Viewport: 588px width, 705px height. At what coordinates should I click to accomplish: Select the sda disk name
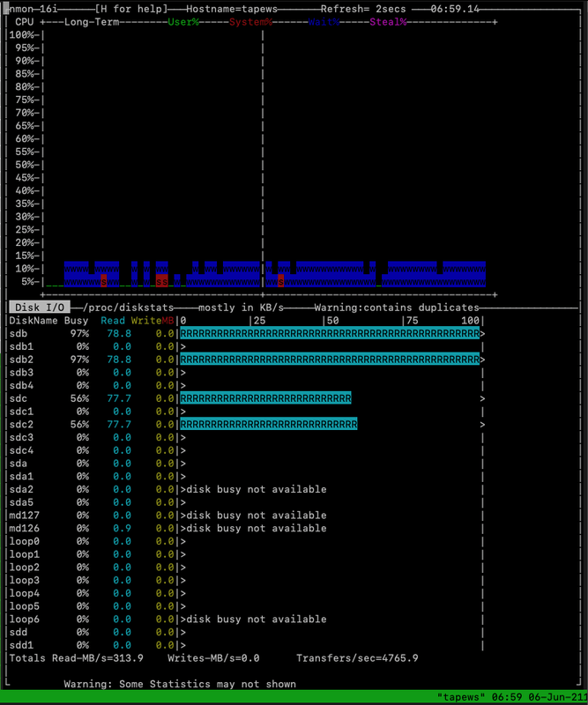coord(18,464)
